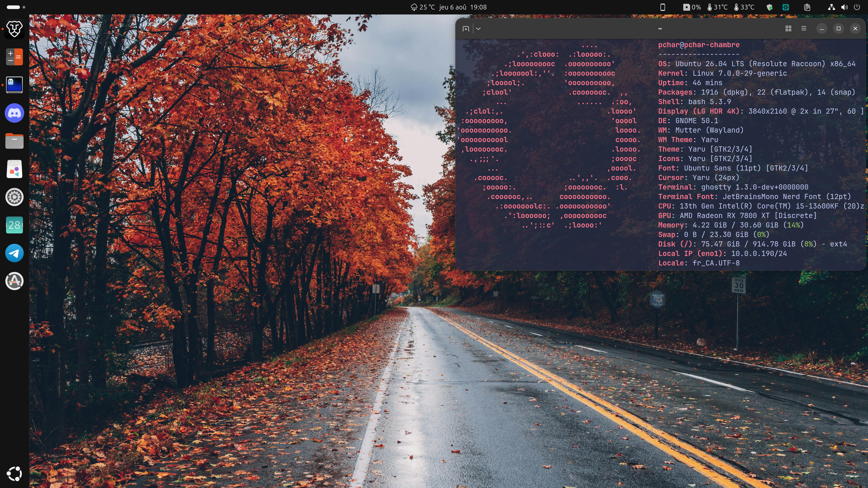Open Software Updater in the dock
The image size is (868, 488).
click(14, 281)
